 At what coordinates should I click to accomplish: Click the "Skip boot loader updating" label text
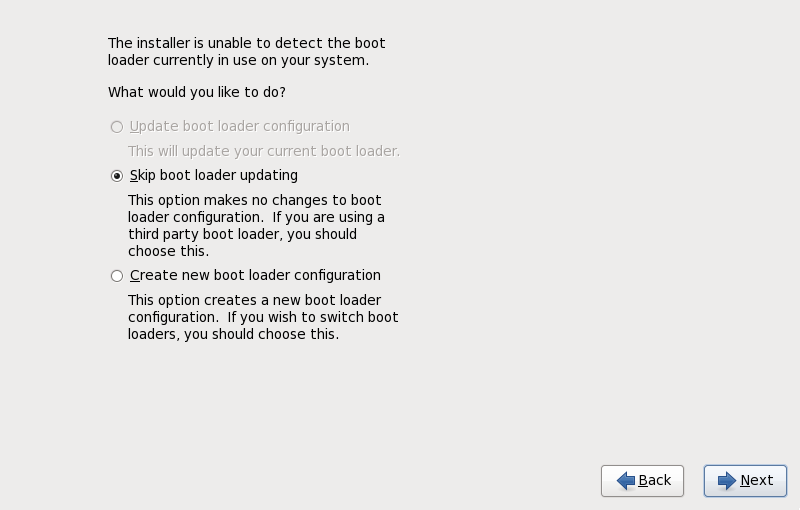click(213, 175)
